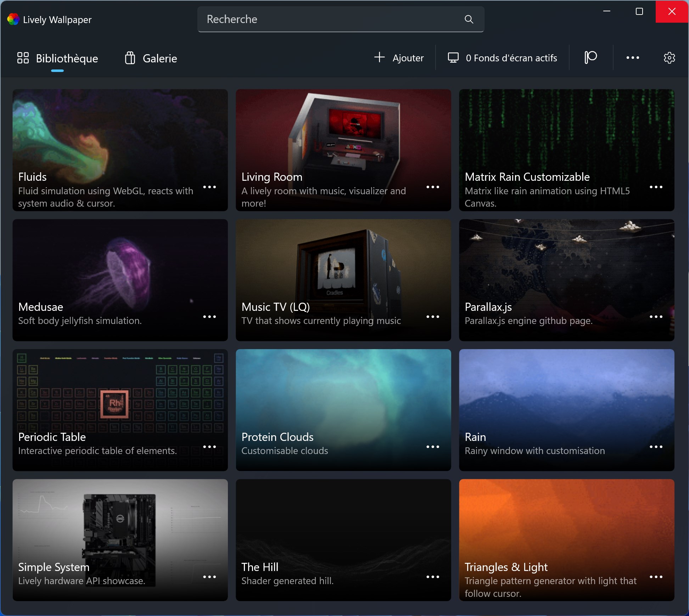Focus the Recherche search field
The width and height of the screenshot is (689, 616).
tap(341, 19)
